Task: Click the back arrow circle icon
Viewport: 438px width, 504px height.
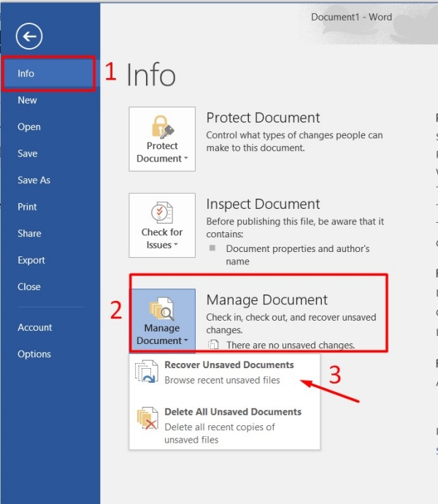Action: (x=29, y=37)
